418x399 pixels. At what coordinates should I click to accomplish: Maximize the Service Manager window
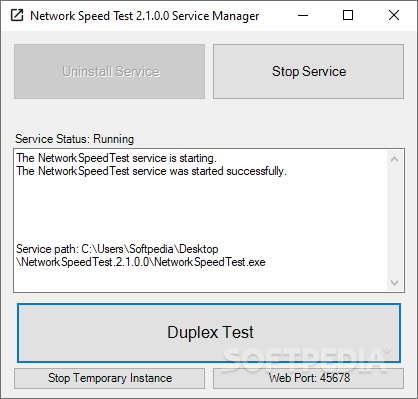point(348,15)
